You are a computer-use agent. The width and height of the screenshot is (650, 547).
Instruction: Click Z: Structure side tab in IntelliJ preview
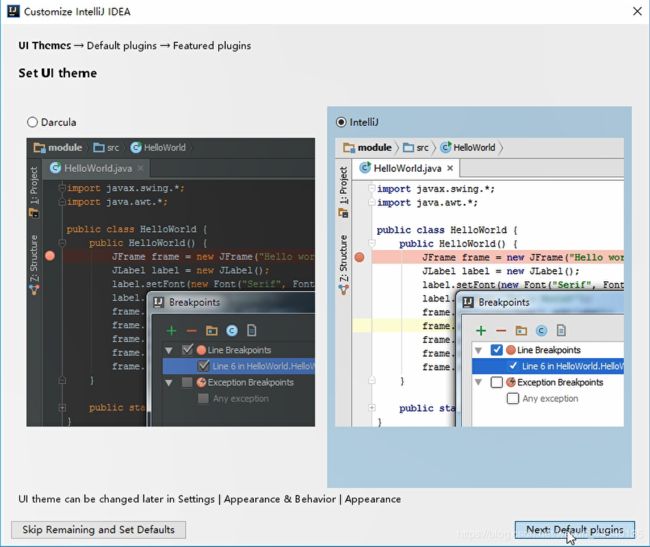tap(344, 264)
